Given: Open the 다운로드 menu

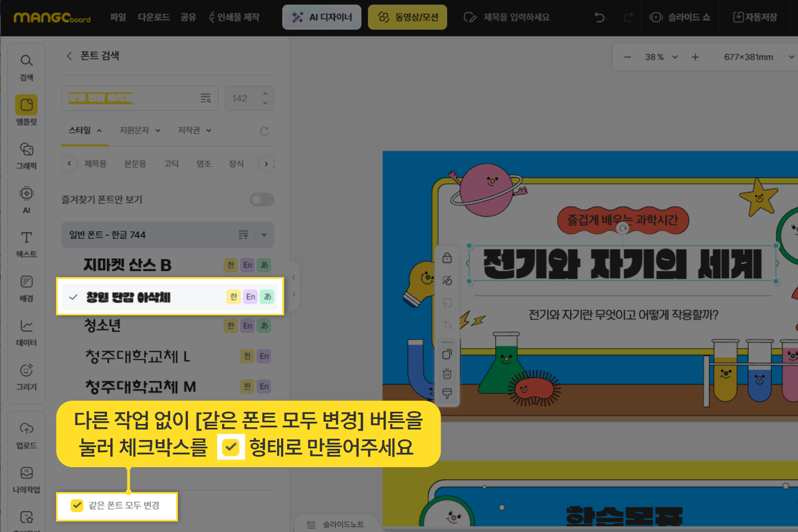Looking at the screenshot, I should [154, 17].
